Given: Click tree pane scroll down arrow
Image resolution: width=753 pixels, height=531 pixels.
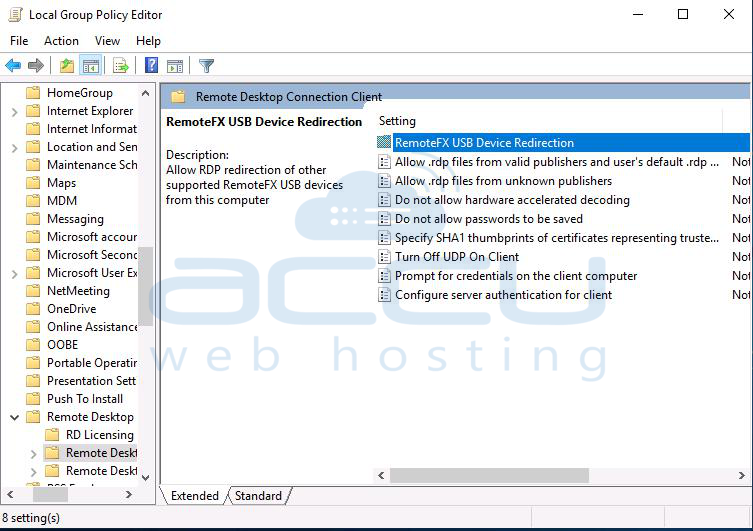Looking at the screenshot, I should coord(146,477).
